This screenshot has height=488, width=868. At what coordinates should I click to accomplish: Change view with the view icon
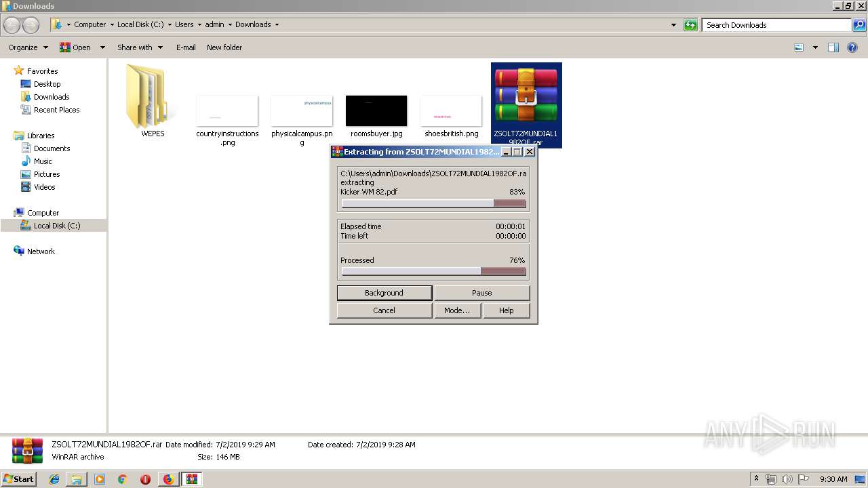(x=799, y=47)
